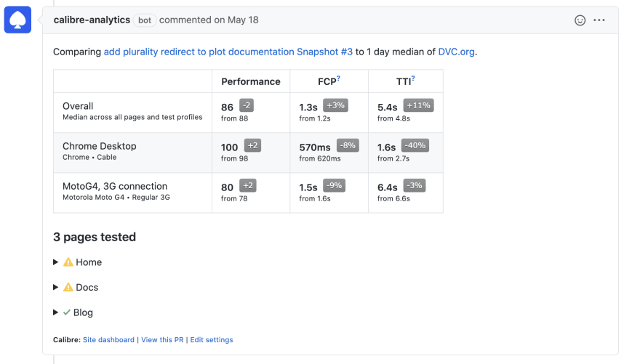Open the Calibre Site dashboard link
Viewport: 640px width, 364px height.
[x=108, y=340]
